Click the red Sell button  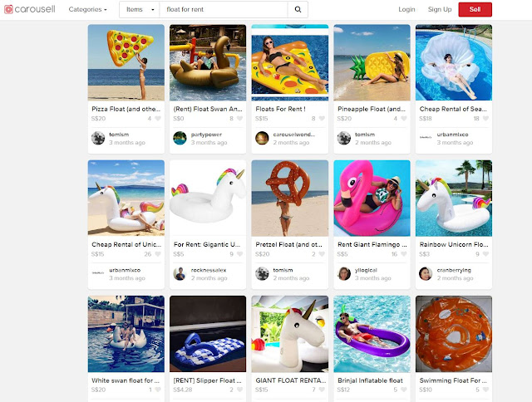tap(475, 9)
